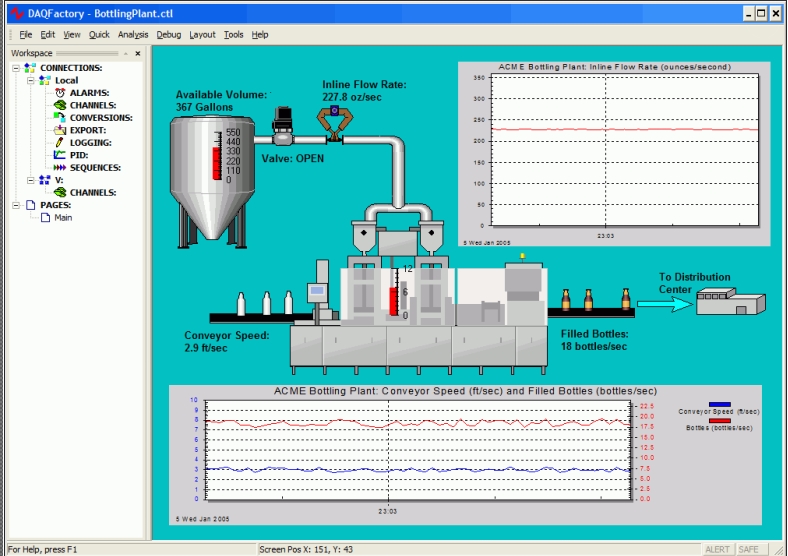Click the PAGES document icon

pyautogui.click(x=31, y=205)
